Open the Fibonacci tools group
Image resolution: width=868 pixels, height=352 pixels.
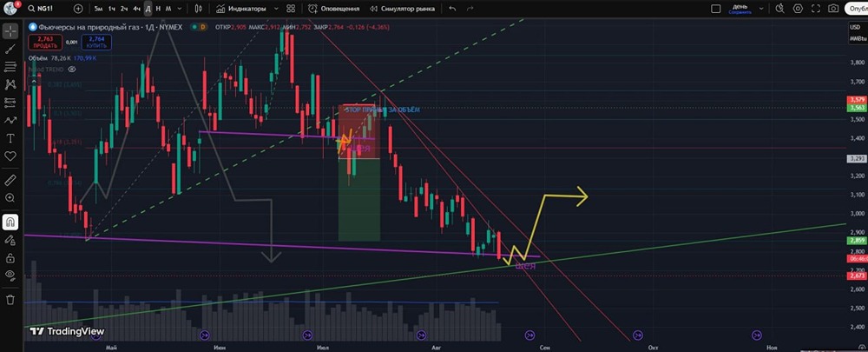pos(10,67)
